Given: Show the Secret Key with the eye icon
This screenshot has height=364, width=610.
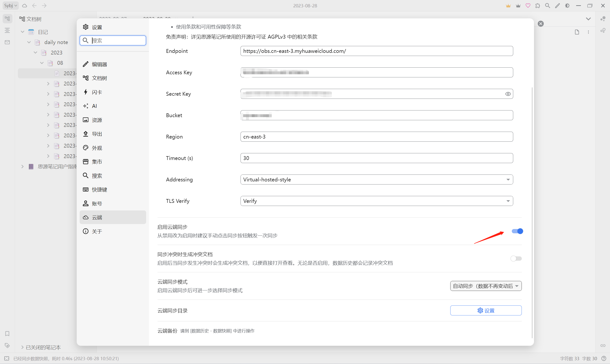Looking at the screenshot, I should (x=508, y=94).
